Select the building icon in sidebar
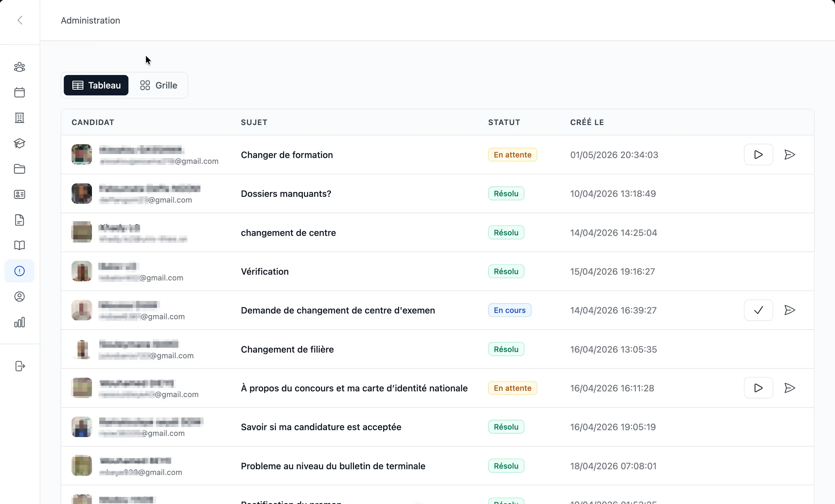The height and width of the screenshot is (504, 835). [x=19, y=118]
